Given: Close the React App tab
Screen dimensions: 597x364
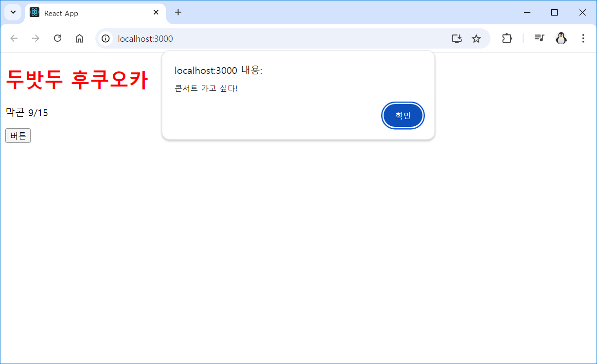Looking at the screenshot, I should pos(156,13).
